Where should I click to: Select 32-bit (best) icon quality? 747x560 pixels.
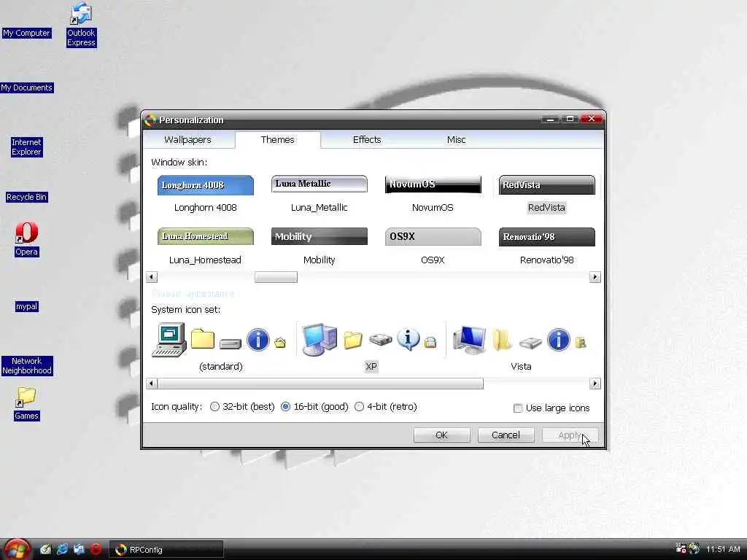pos(242,407)
